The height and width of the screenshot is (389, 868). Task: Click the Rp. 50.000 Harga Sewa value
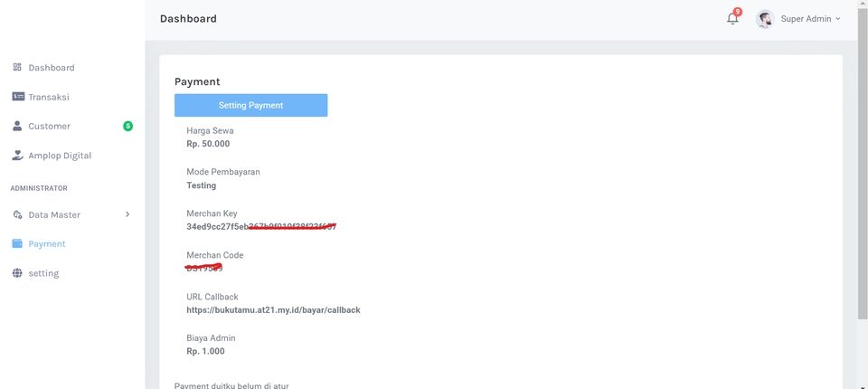click(x=208, y=144)
